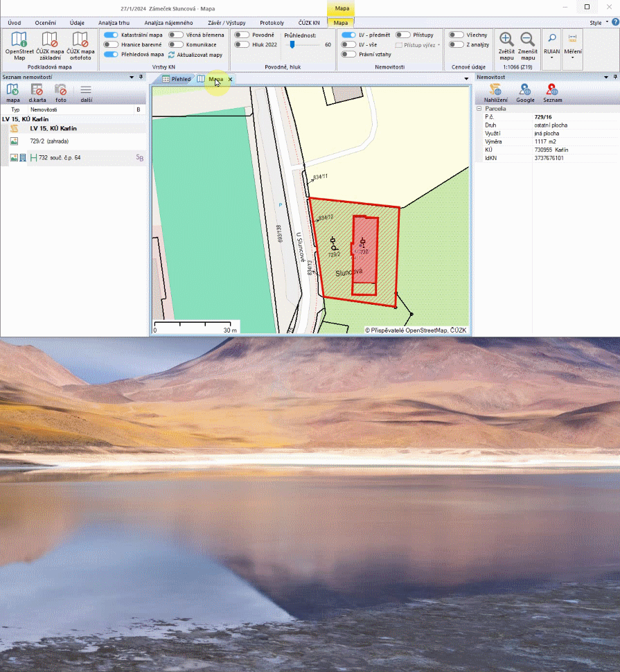The image size is (620, 672).
Task: Open the ČÚZK KN ribbon tab
Action: coord(309,23)
